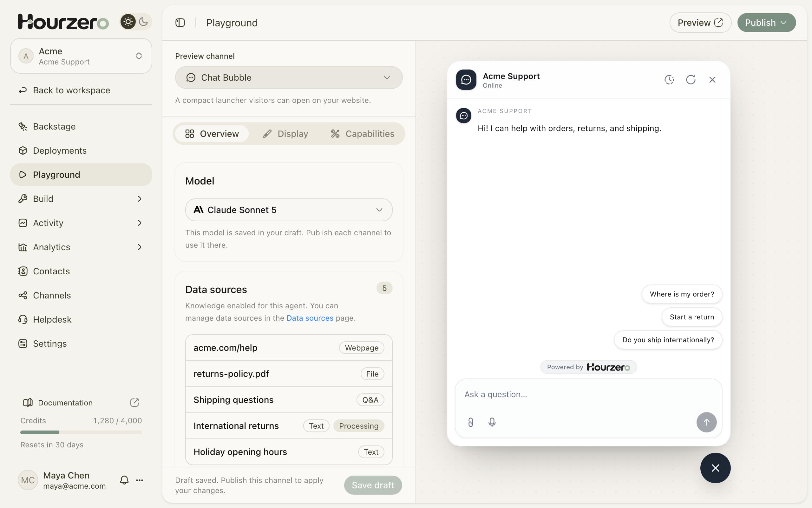
Task: Open Settings in sidebar
Action: click(x=81, y=344)
